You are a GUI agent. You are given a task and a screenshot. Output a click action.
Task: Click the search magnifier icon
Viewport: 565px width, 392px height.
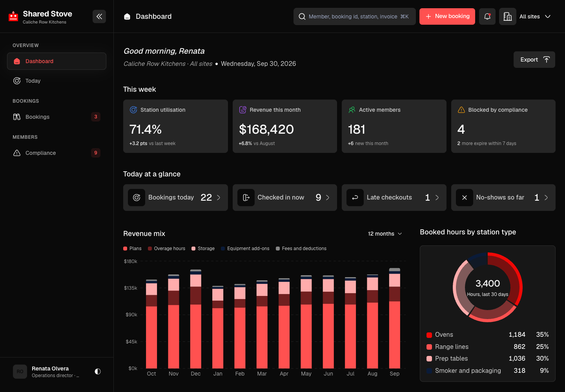click(302, 16)
